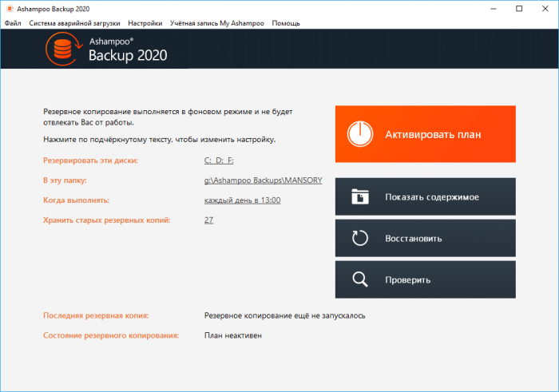Change drives via C: D: F: link
559x392 pixels.
tap(219, 160)
